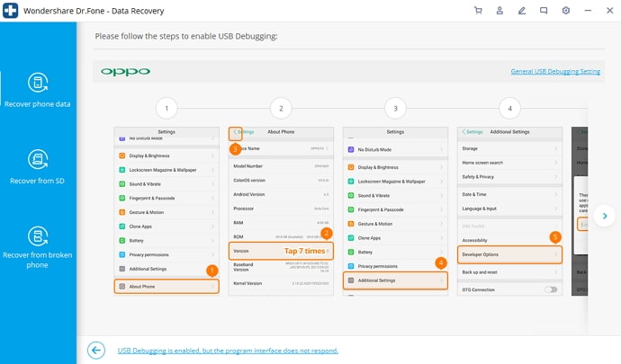Viewport: 621px width, 364px height.
Task: Open the shopping cart icon in title bar
Action: [x=478, y=11]
